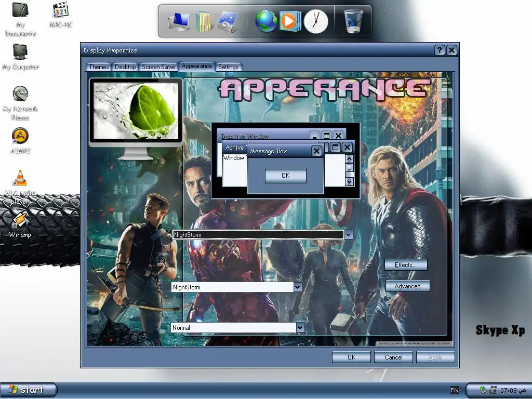Click the Message Box preview close button
Screen dimensions: 532x399
click(x=316, y=151)
